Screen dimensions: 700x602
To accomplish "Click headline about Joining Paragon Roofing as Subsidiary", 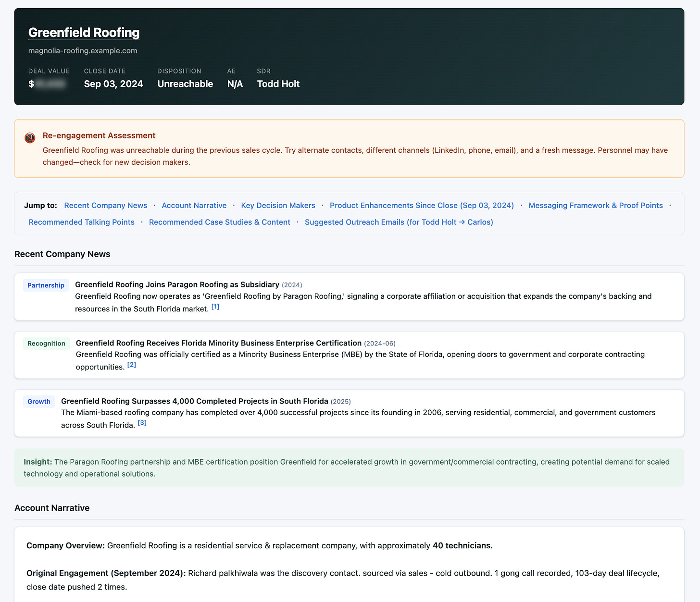I will point(177,285).
